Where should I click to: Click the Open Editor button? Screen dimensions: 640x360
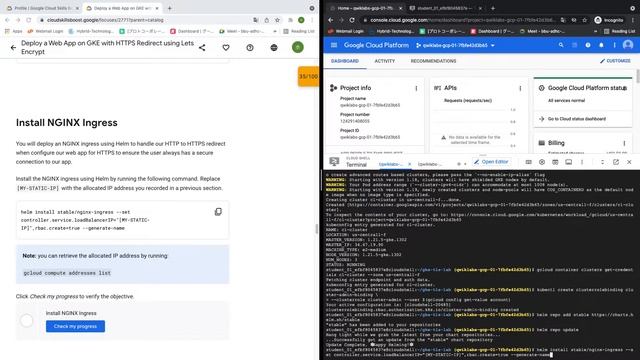point(491,162)
